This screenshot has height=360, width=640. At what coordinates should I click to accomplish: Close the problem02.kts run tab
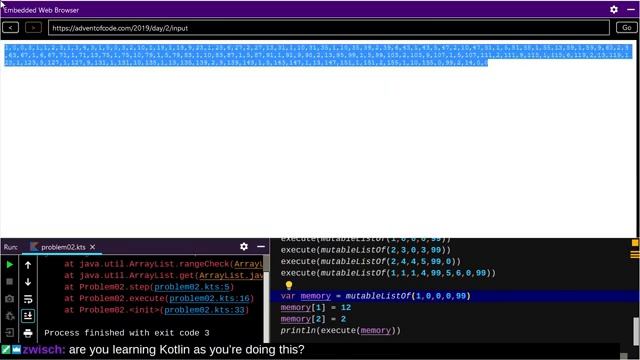pyautogui.click(x=93, y=247)
